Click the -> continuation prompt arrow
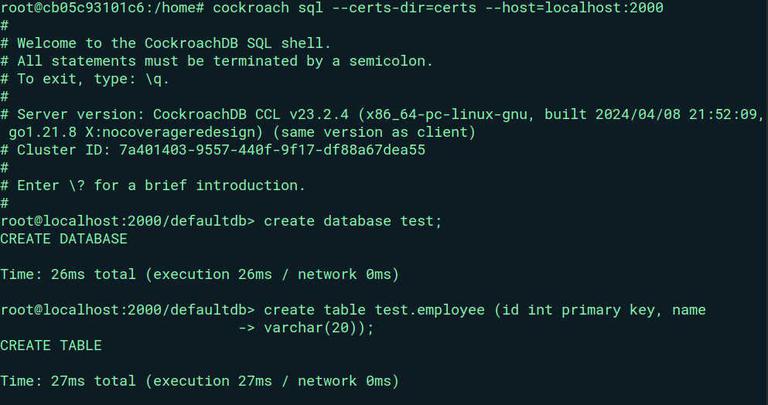768x405 pixels. point(247,328)
